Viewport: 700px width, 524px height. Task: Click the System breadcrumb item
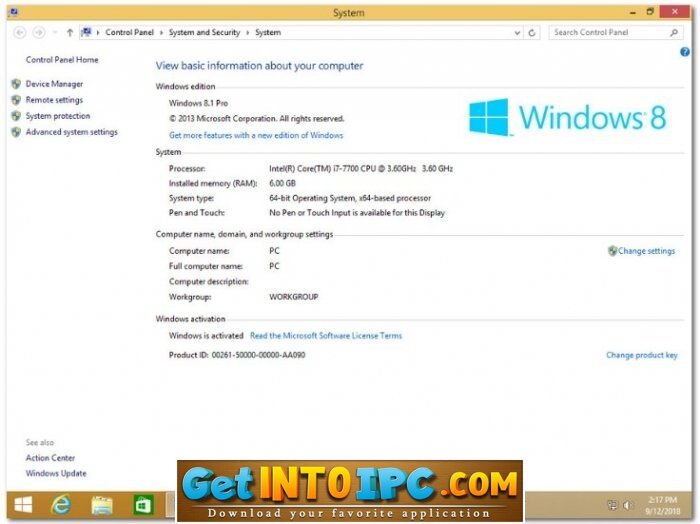[x=268, y=33]
